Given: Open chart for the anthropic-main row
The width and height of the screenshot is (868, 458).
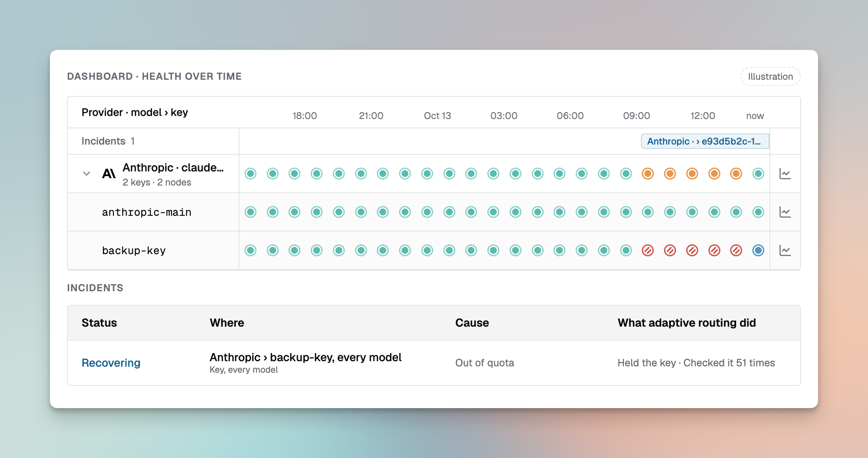Looking at the screenshot, I should (785, 212).
